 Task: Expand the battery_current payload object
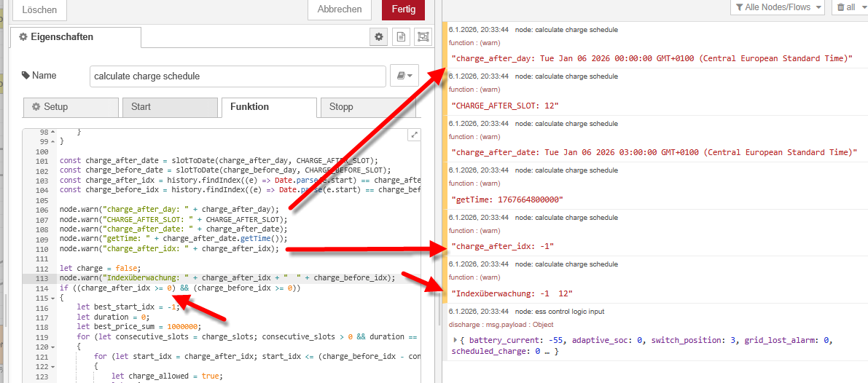coord(455,340)
